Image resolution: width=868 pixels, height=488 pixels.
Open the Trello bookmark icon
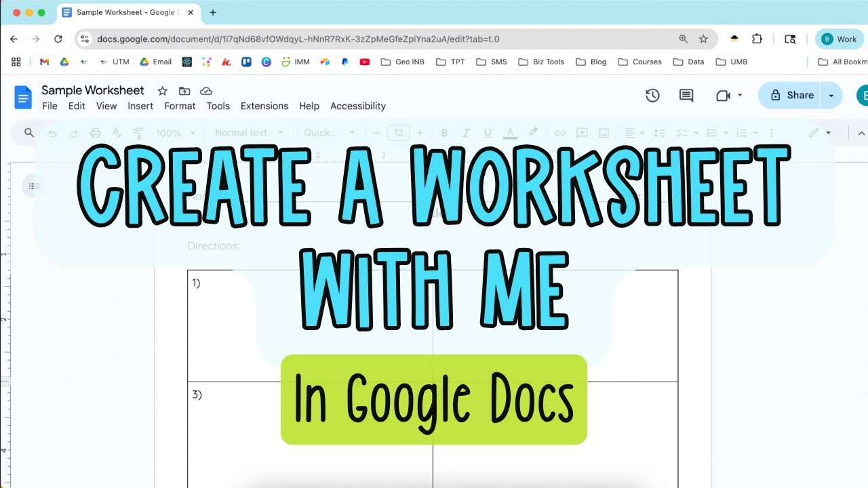click(x=246, y=62)
